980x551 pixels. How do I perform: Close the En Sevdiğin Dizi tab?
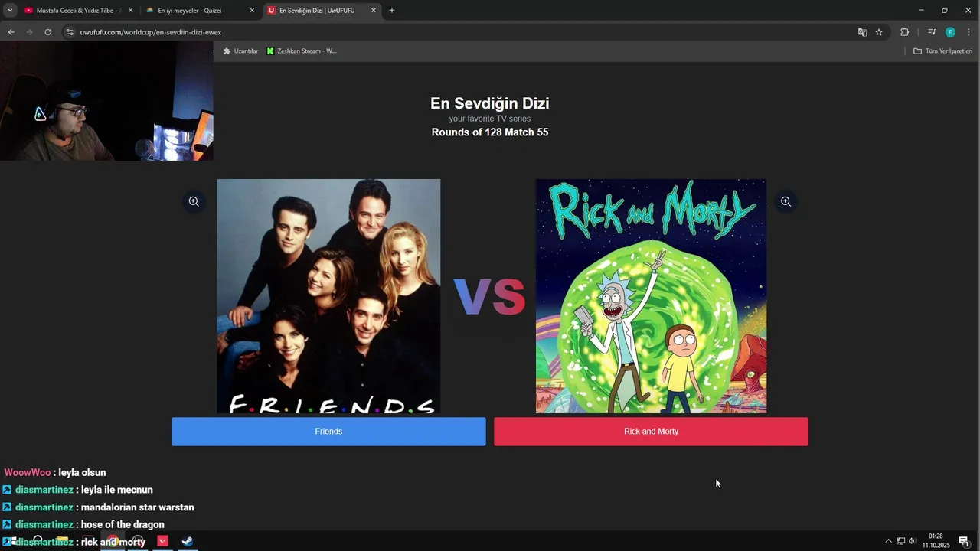(374, 11)
